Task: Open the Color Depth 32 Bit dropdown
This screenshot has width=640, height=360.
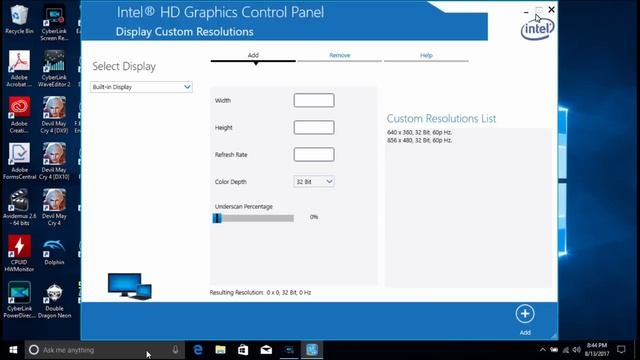Action: [314, 182]
